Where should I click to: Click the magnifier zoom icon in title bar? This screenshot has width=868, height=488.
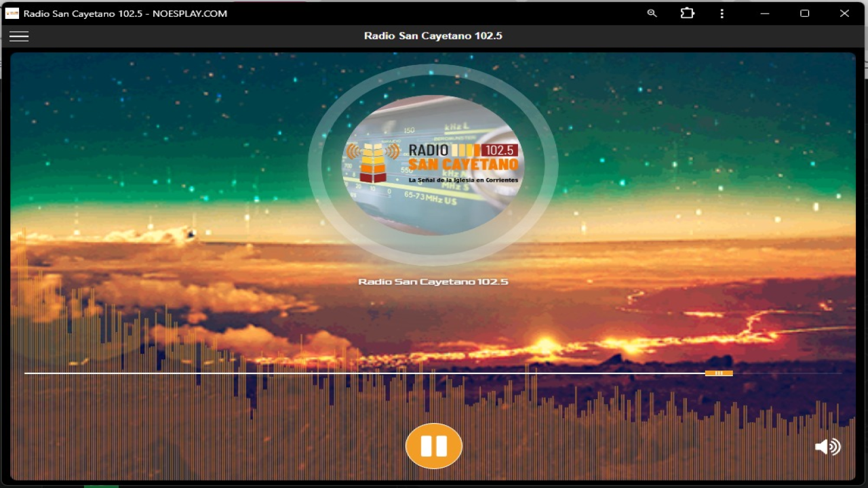652,14
